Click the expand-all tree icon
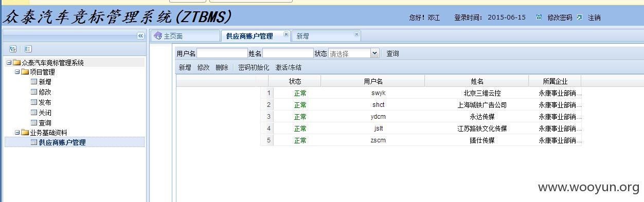 click(x=13, y=49)
